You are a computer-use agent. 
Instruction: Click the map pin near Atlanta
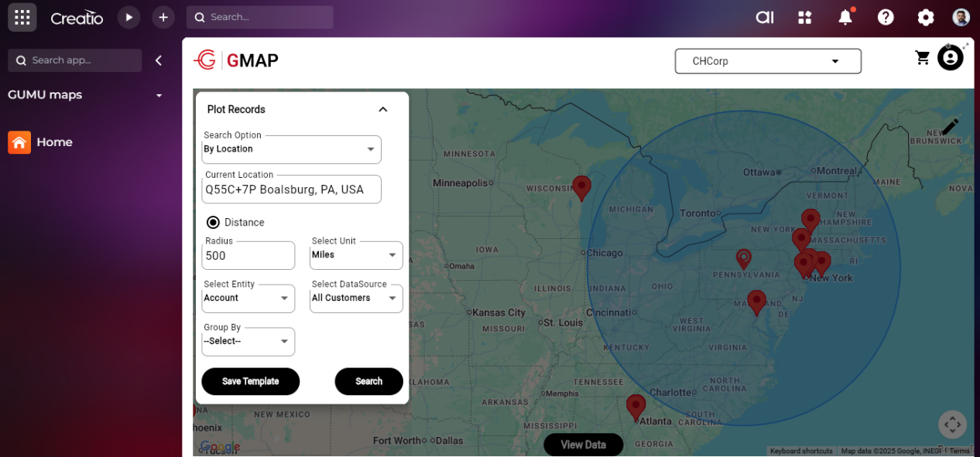[636, 407]
